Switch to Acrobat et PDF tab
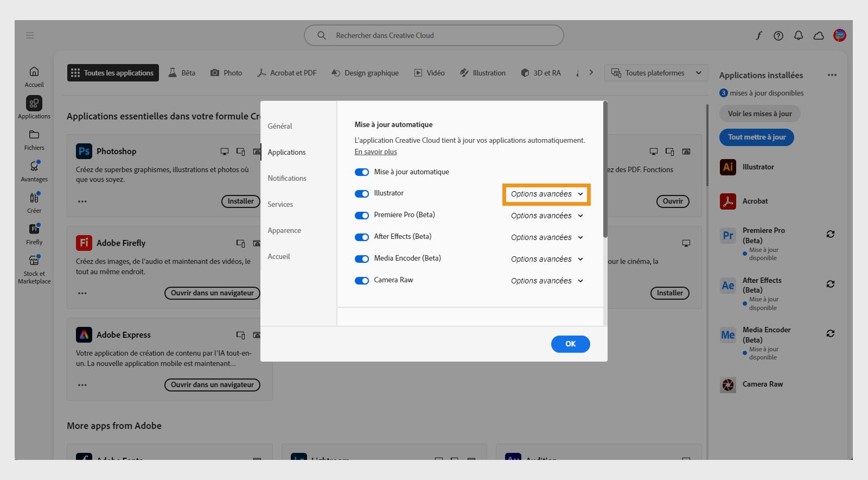Image resolution: width=868 pixels, height=480 pixels. pyautogui.click(x=286, y=73)
